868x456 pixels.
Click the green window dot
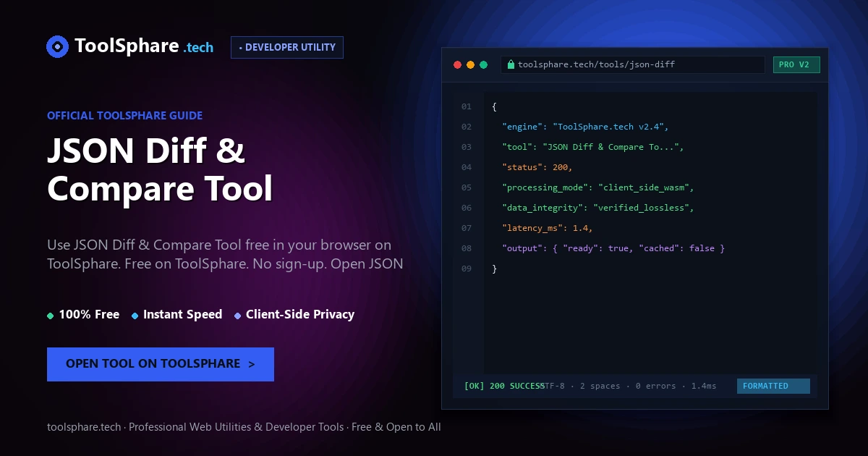(483, 65)
